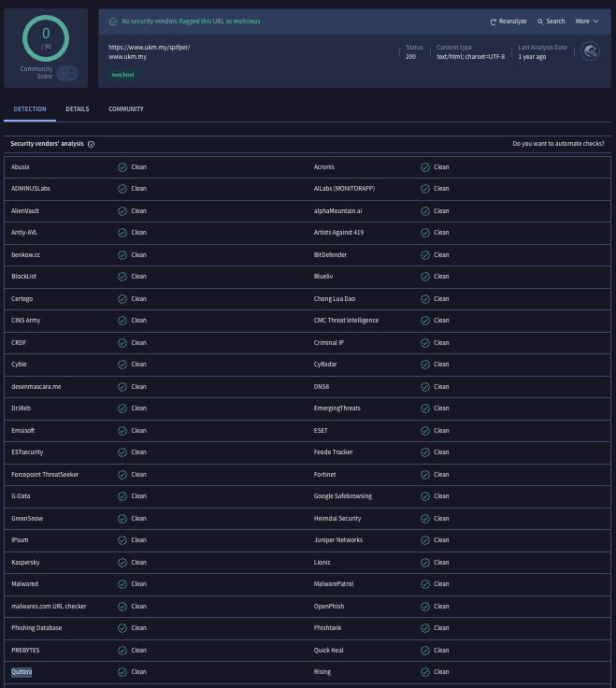Viewport: 616px width, 688px height.
Task: Click the Blueliv vendor name
Action: click(x=323, y=276)
